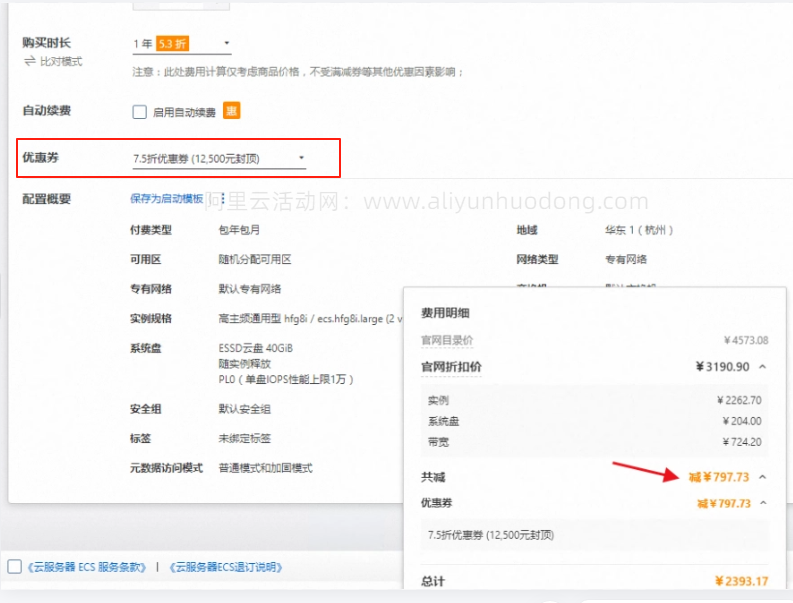The height and width of the screenshot is (603, 793).
Task: Click the 官网目录价 label
Action: point(447,340)
